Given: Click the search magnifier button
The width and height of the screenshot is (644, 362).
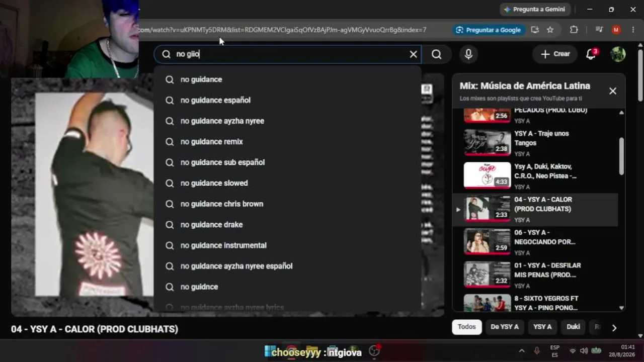Looking at the screenshot, I should pos(436,54).
